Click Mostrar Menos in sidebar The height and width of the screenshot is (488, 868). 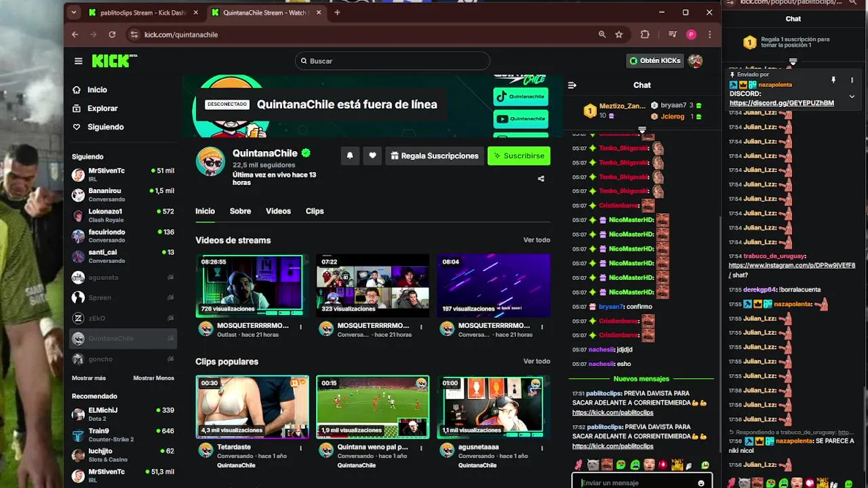(x=153, y=378)
